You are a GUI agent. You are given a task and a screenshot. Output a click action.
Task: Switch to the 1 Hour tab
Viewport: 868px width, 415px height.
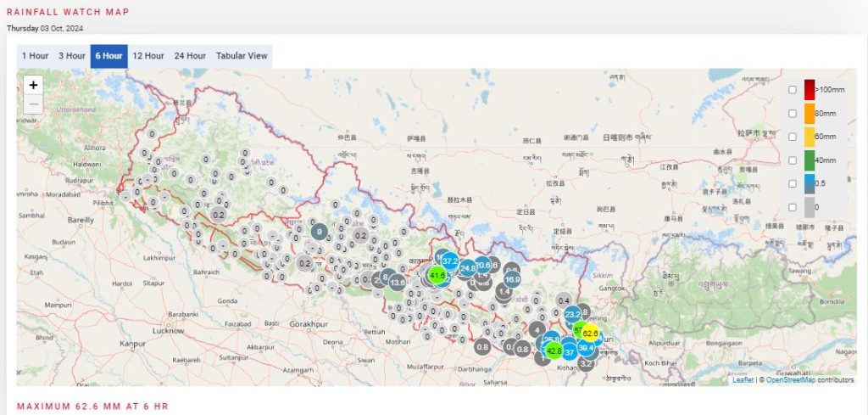click(35, 56)
